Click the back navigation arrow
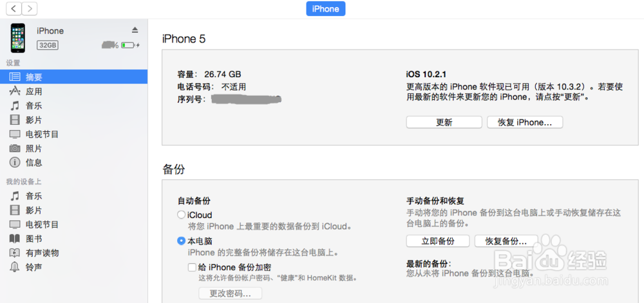The image size is (644, 303). [14, 8]
